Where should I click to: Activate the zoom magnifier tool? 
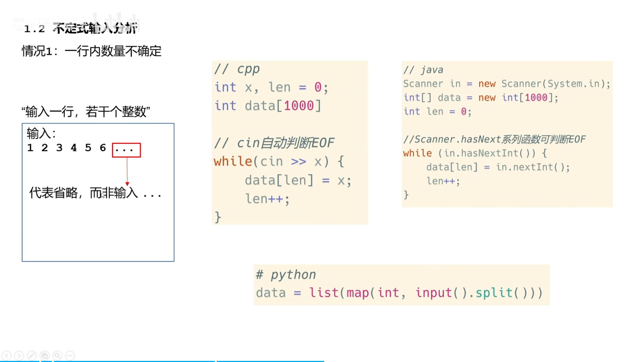pos(58,356)
